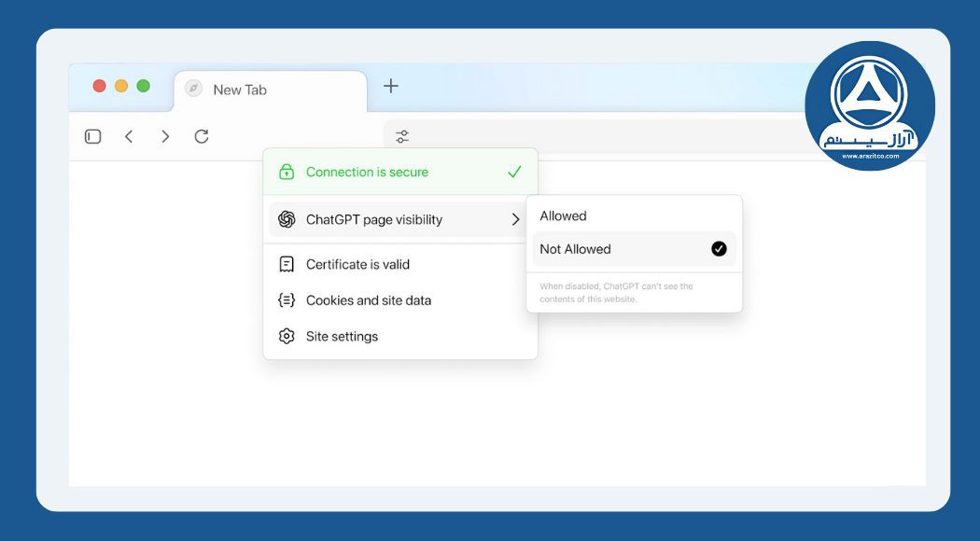Click the black checkmark beside Not Allowed
This screenshot has height=541, width=980.
pos(719,249)
